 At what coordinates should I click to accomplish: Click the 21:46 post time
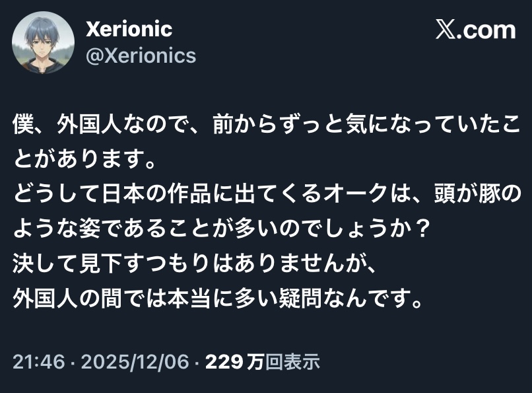click(37, 361)
